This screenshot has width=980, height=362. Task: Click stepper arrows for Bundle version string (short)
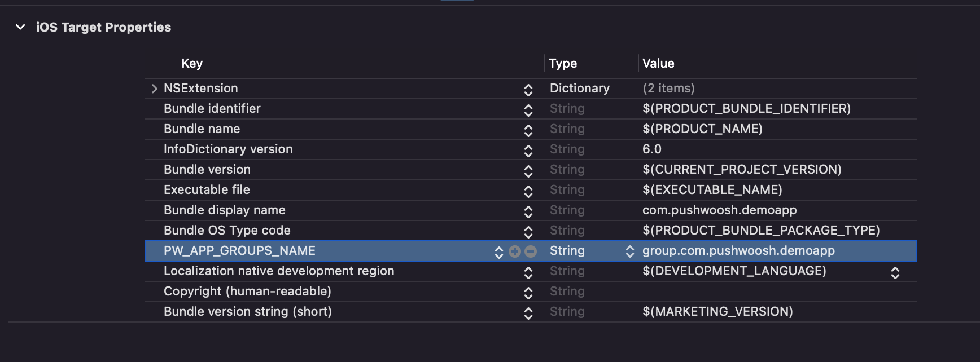528,313
